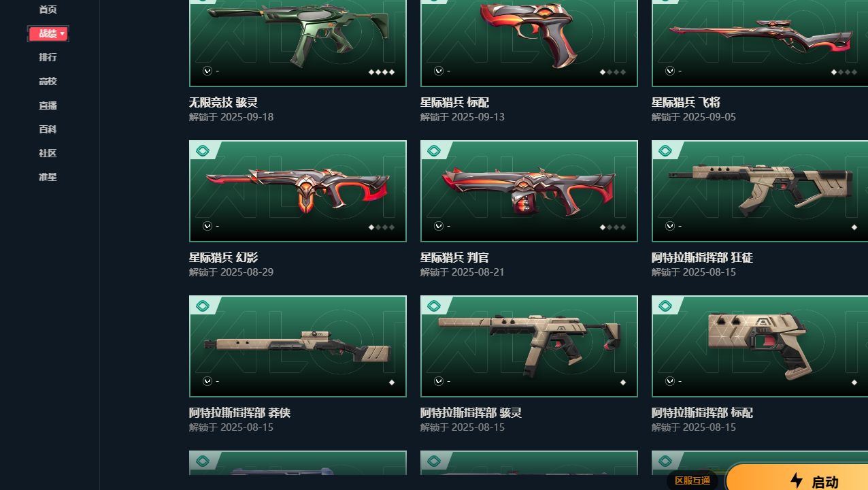Click tier badge icon on 星际猎兵 判官 card

click(x=433, y=151)
